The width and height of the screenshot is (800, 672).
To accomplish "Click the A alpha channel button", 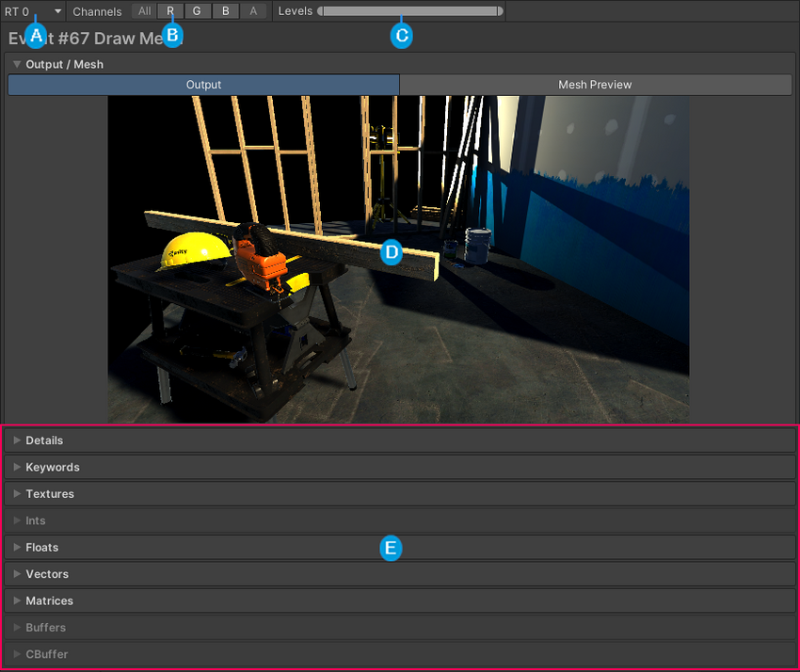I will pos(253,11).
